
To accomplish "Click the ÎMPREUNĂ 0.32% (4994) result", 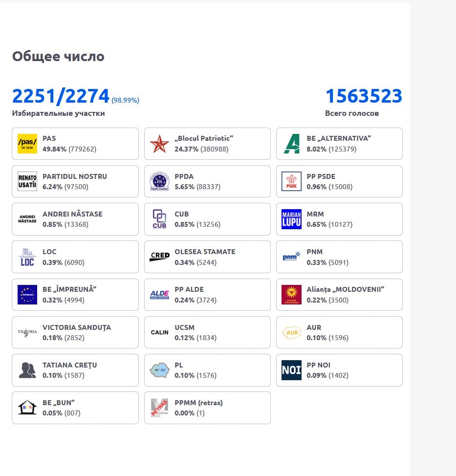I will click(x=64, y=300).
